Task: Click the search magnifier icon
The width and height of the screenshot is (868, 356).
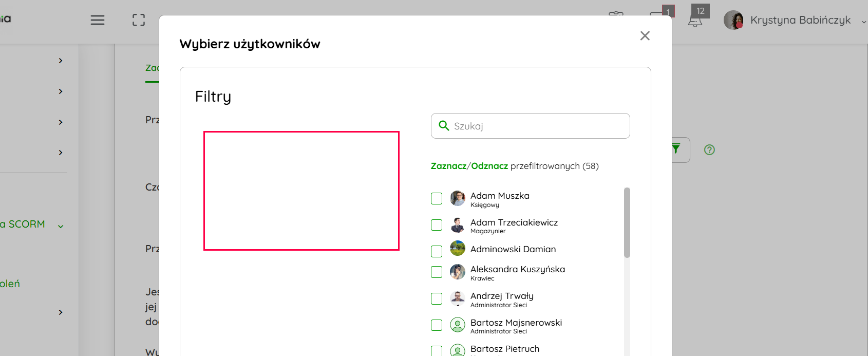Action: click(444, 126)
